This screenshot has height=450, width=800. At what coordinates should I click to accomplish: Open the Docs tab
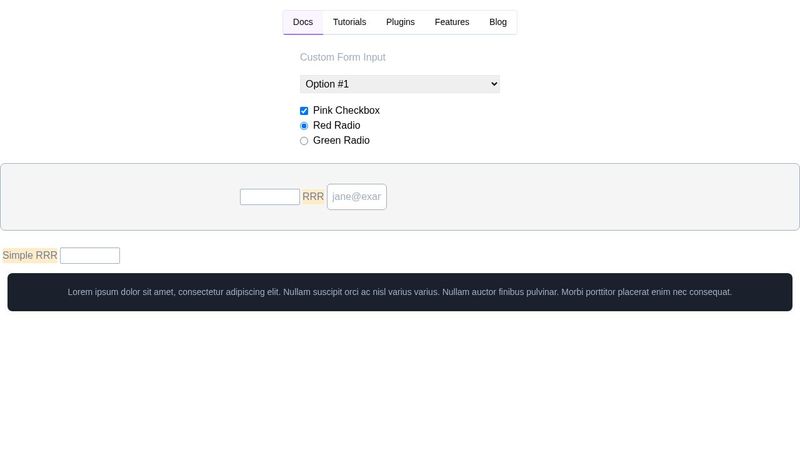tap(303, 22)
